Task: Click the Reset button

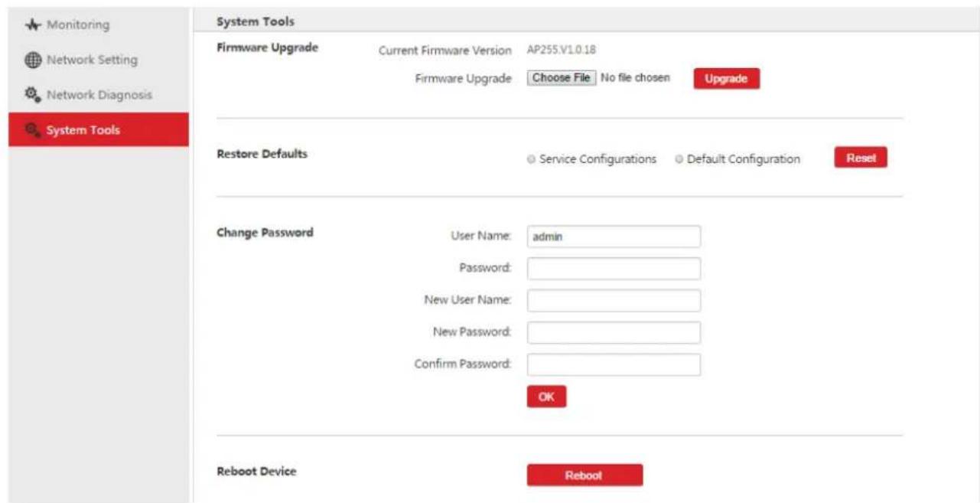Action: click(x=861, y=158)
